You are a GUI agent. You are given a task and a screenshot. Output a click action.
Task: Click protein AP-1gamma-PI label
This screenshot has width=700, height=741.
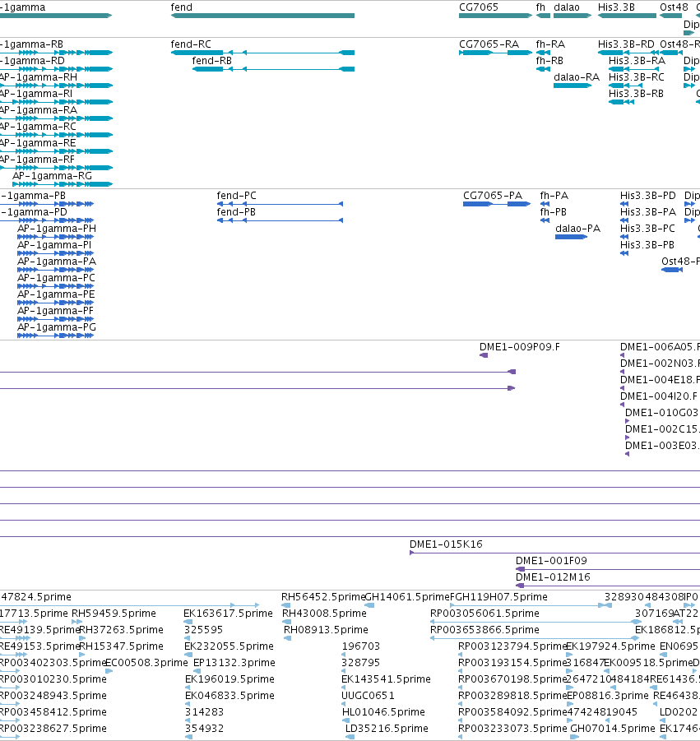tap(54, 245)
